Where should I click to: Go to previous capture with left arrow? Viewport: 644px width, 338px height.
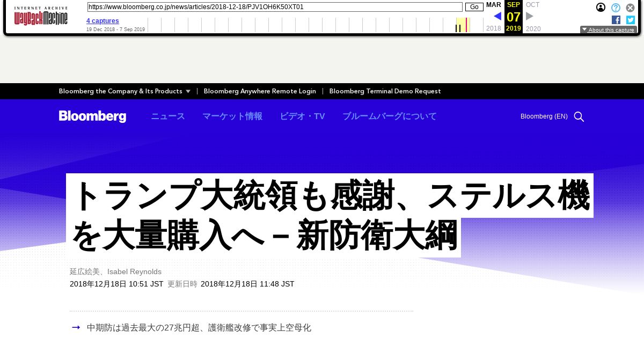point(497,16)
